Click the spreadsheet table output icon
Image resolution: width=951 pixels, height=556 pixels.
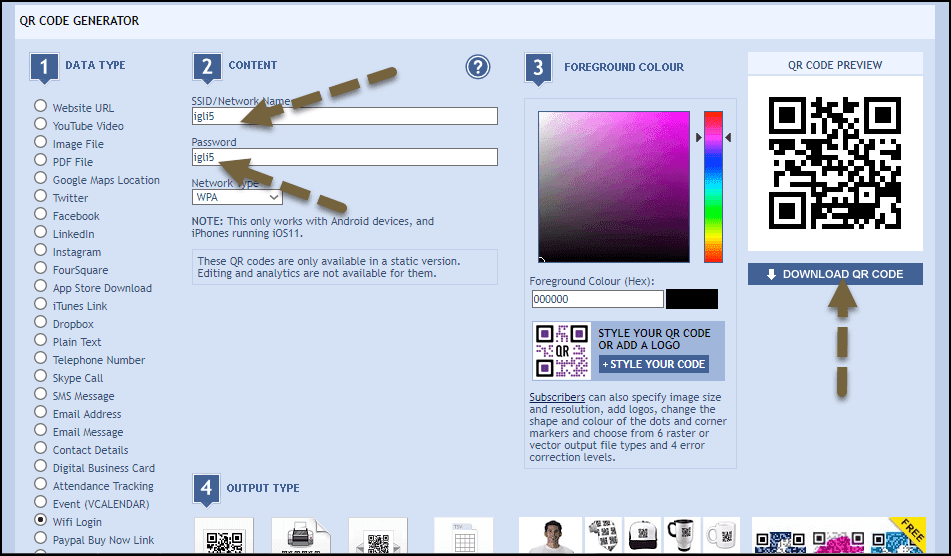click(x=463, y=538)
